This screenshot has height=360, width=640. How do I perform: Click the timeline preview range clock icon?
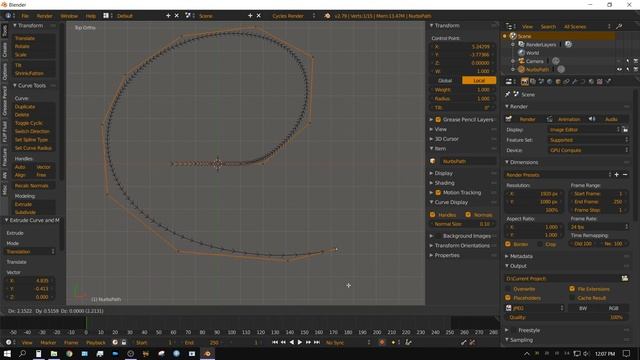pyautogui.click(x=115, y=342)
